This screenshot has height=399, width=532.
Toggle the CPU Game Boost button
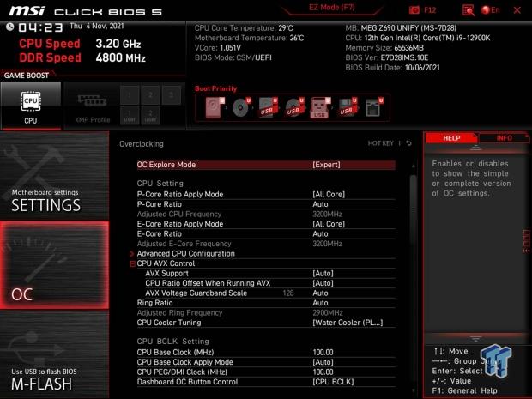tap(31, 106)
